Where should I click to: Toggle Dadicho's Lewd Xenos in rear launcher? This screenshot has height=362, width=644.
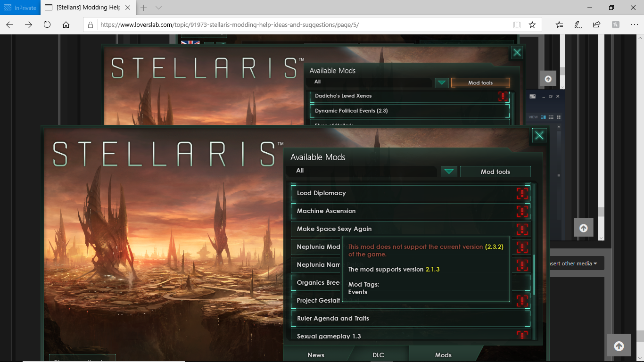point(410,96)
